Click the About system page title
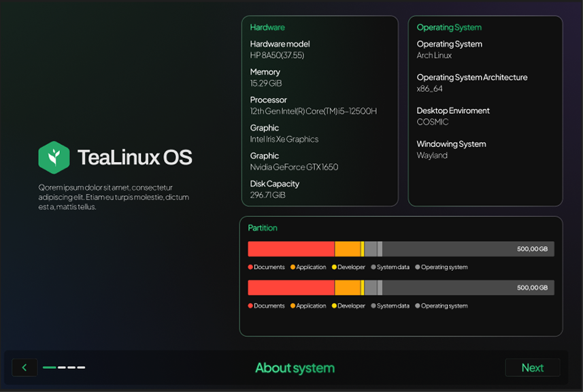This screenshot has height=392, width=583. (x=295, y=368)
